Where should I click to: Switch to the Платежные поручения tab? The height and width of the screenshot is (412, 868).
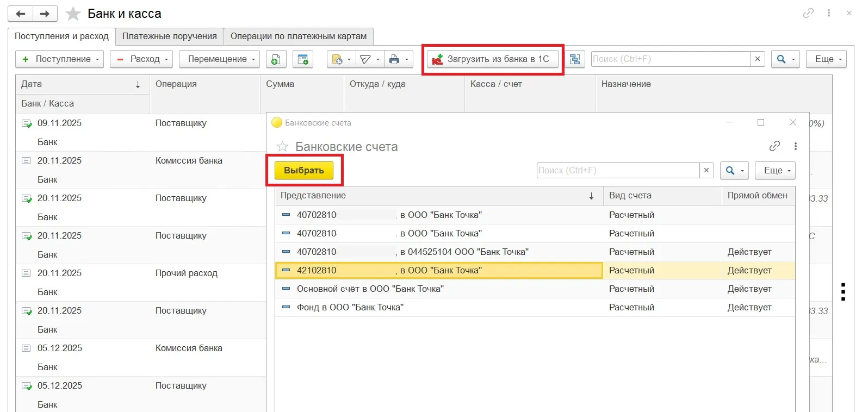(169, 36)
